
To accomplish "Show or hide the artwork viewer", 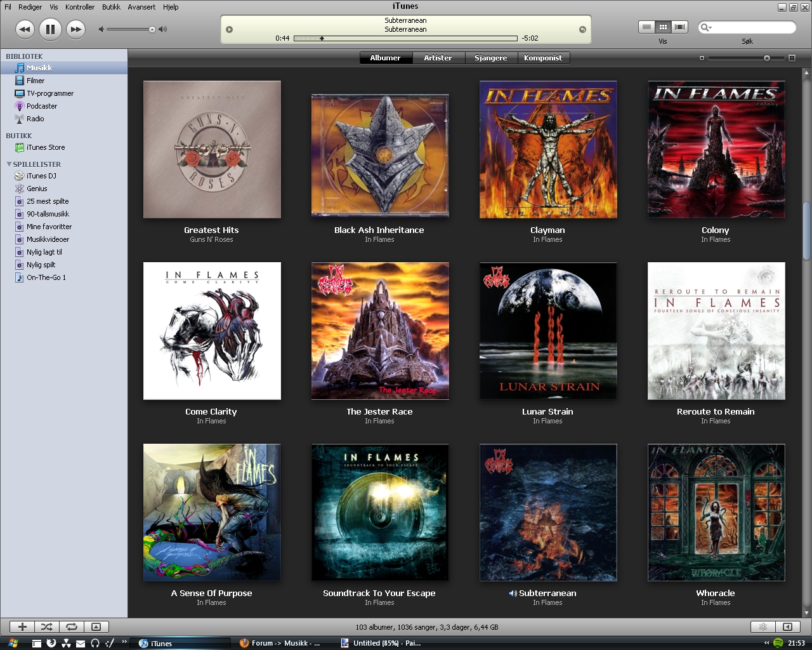I will [96, 627].
